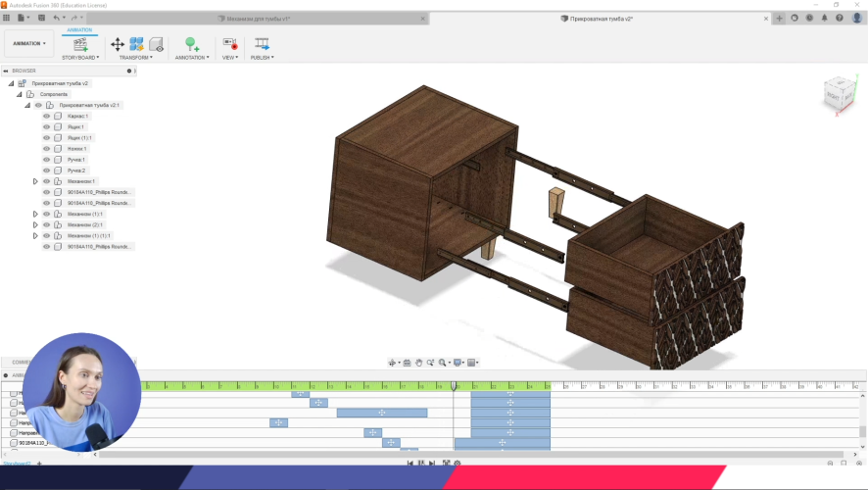868x490 pixels.
Task: Click the new design tab plus icon
Action: [x=780, y=19]
